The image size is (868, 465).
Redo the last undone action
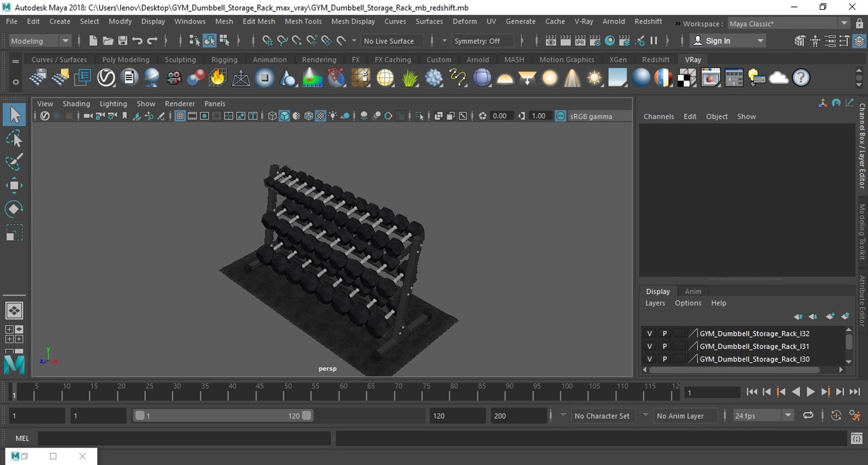[152, 41]
